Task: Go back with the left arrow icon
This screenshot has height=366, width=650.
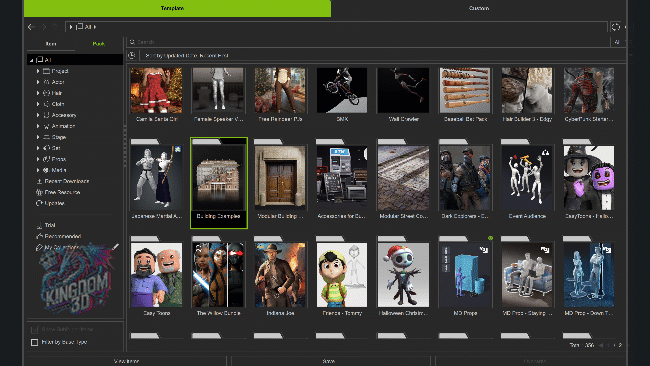Action: point(31,27)
